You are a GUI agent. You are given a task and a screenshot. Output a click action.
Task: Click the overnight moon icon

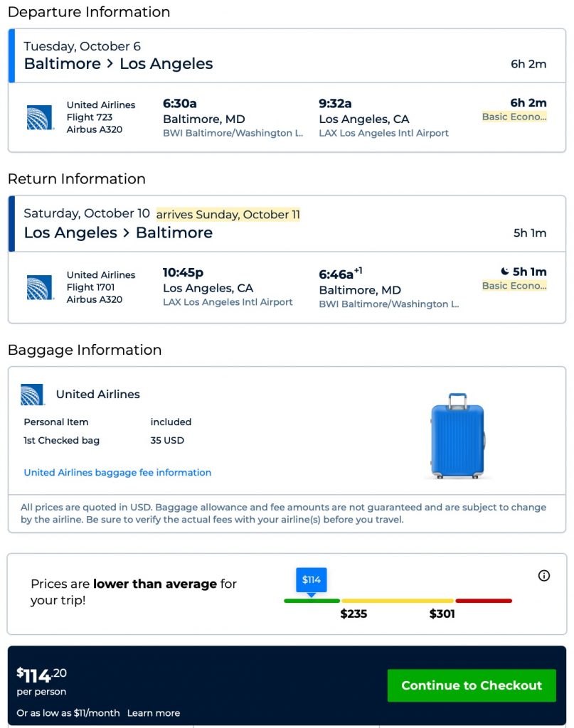504,272
